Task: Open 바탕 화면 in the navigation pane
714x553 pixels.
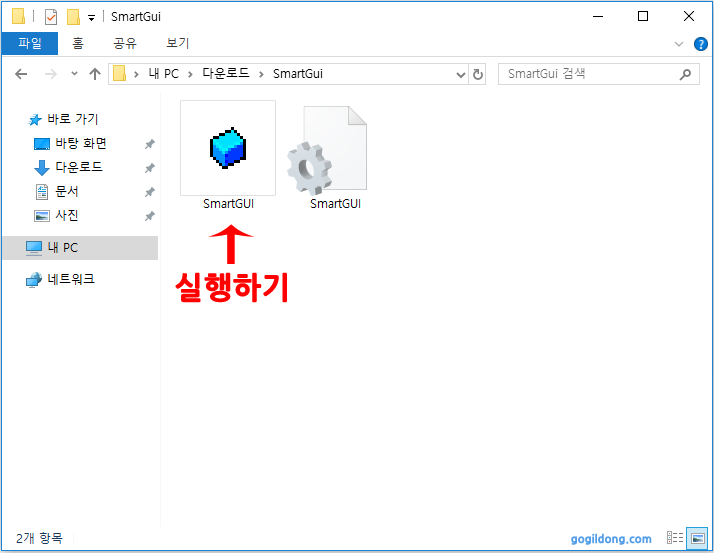Action: click(71, 143)
